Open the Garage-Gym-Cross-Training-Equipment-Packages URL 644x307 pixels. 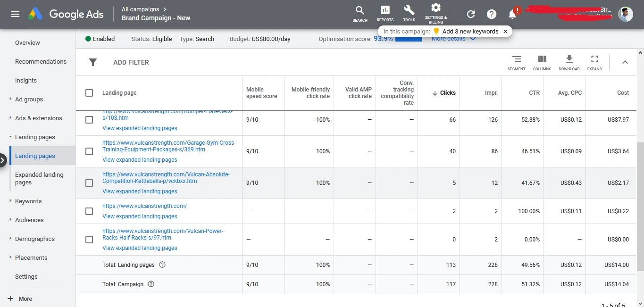[x=169, y=146]
